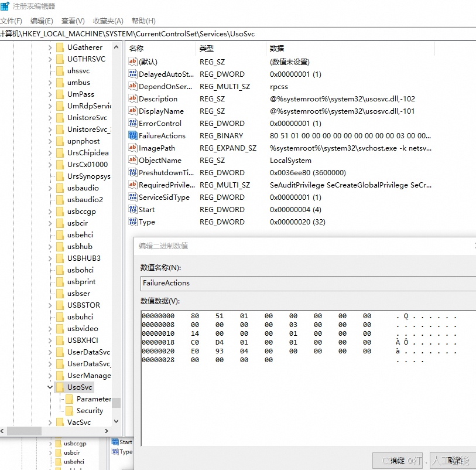Click the 类型 column header
Screen dimensions: 476x470
pos(231,48)
